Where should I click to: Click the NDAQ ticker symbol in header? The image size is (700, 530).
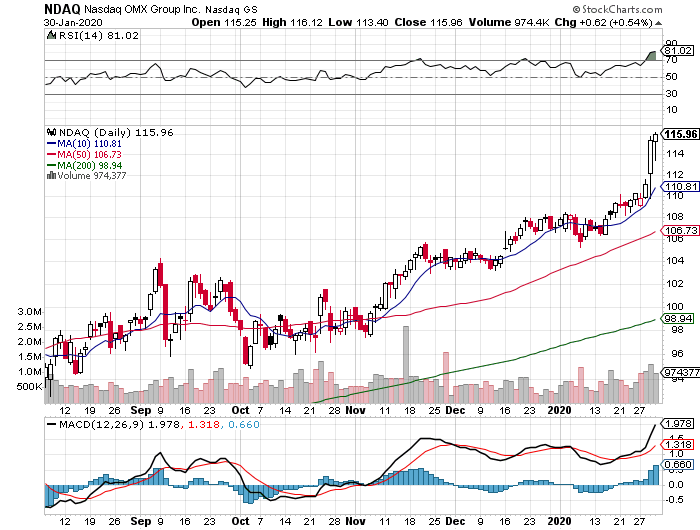click(63, 8)
